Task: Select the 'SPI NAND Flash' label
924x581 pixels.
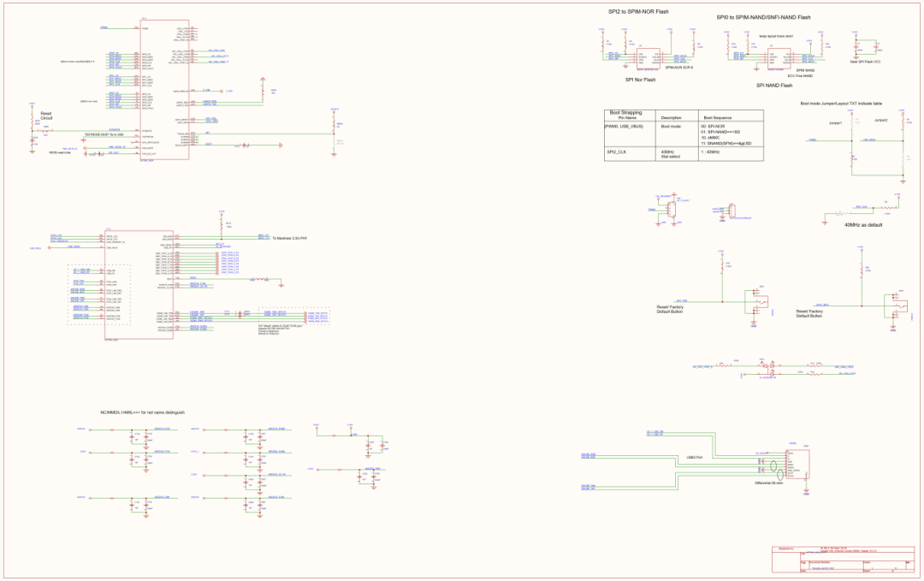Action: (x=774, y=86)
